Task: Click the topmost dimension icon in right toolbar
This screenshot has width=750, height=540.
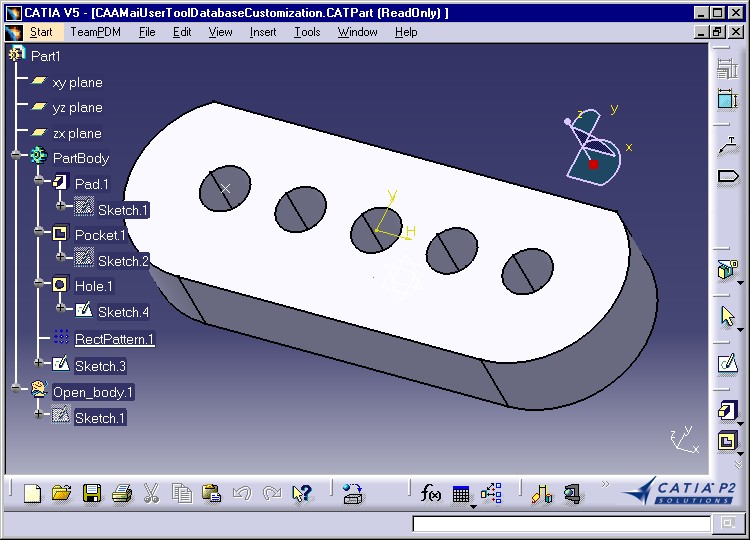Action: point(728,68)
